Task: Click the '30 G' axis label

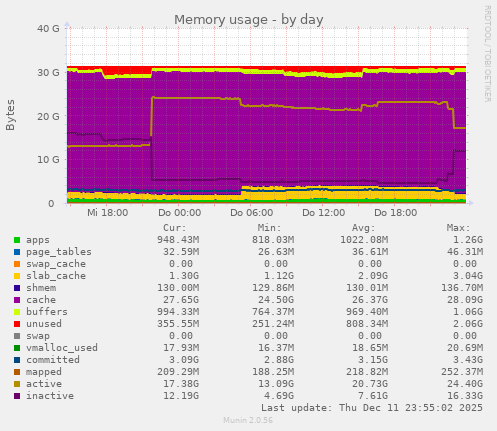Action: click(48, 72)
